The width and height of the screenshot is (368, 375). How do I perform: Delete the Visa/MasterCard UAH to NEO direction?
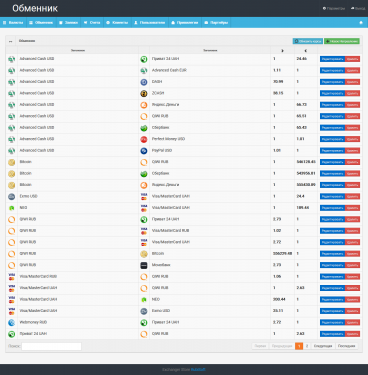(x=352, y=300)
